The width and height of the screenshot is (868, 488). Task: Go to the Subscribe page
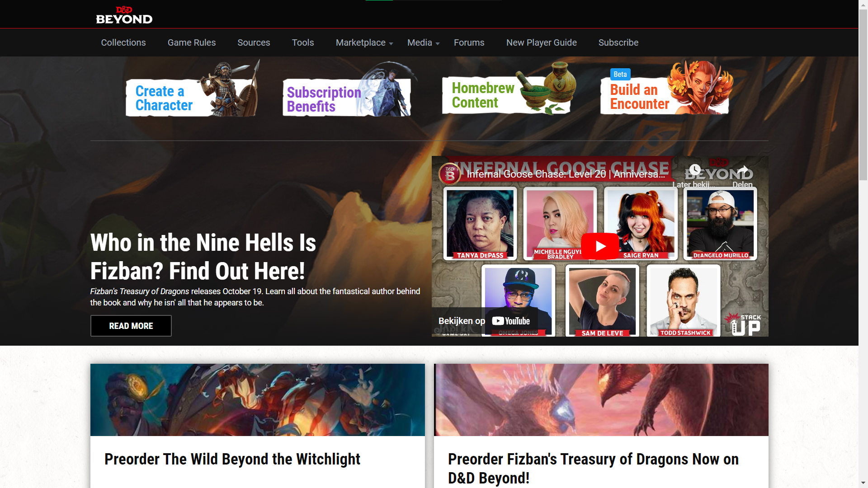tap(618, 42)
